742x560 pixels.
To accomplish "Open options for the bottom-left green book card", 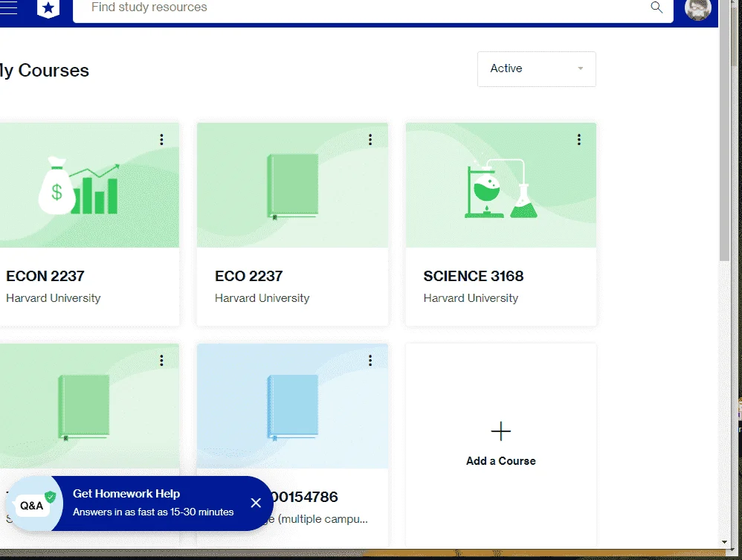I will (161, 361).
